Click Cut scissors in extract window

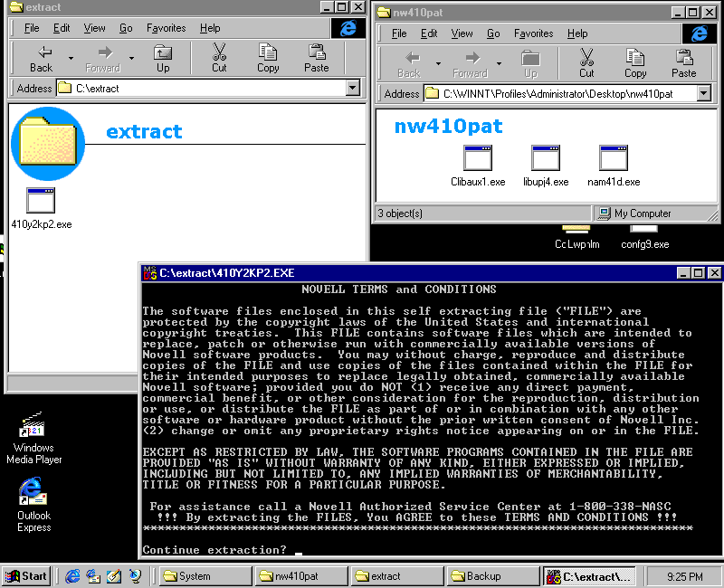219,52
